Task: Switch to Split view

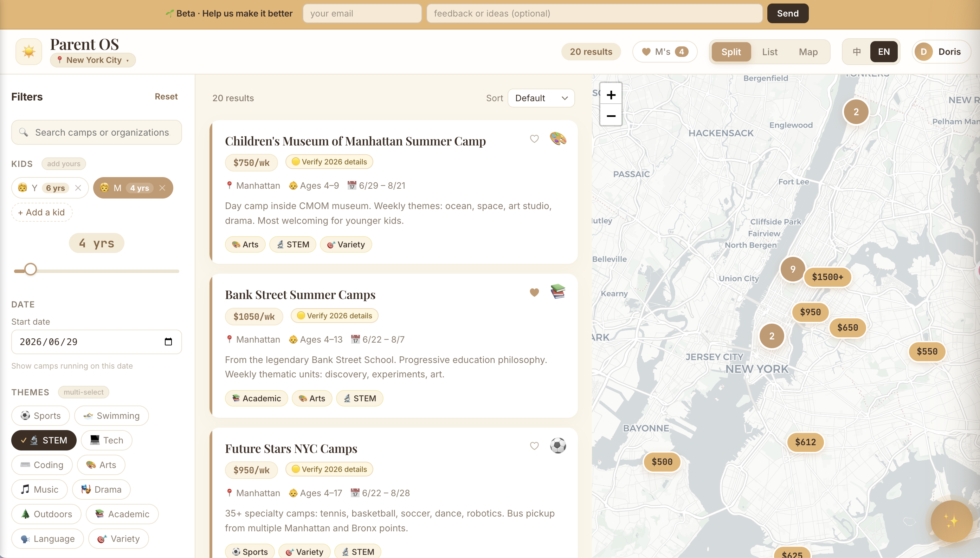Action: tap(731, 52)
